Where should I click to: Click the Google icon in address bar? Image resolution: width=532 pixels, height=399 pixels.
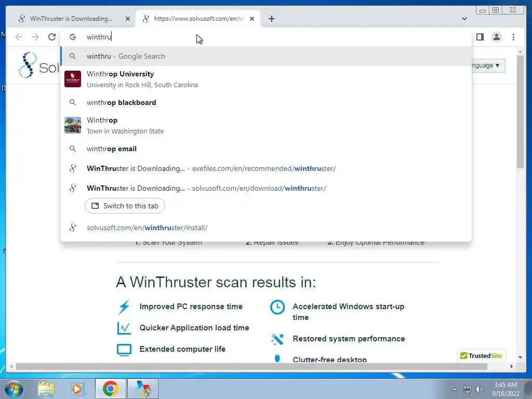(73, 37)
